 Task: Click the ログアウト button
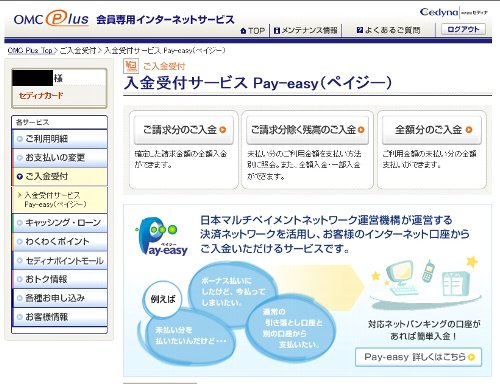(463, 29)
